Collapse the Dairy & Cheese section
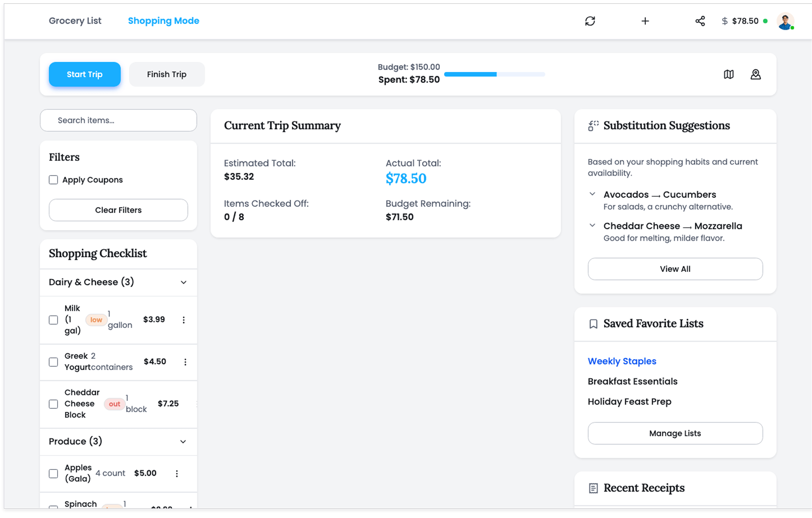 (x=184, y=282)
